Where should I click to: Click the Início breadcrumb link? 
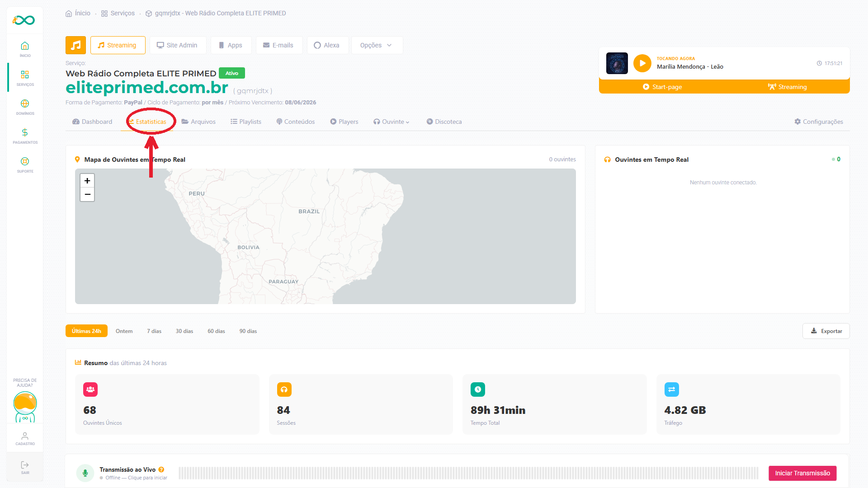pos(78,13)
